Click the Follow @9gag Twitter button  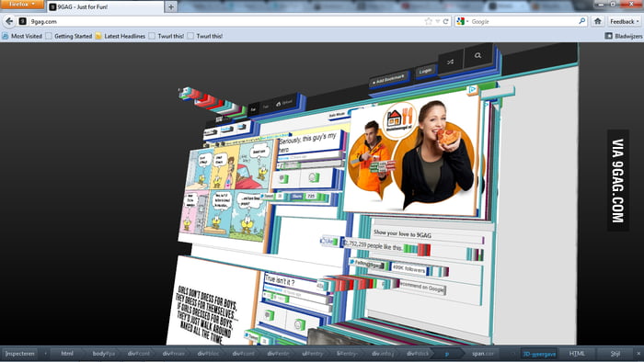pos(366,265)
